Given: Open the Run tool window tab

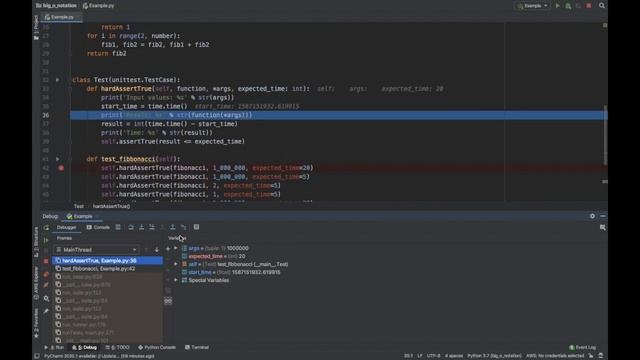Looking at the screenshot, I should pos(54,347).
